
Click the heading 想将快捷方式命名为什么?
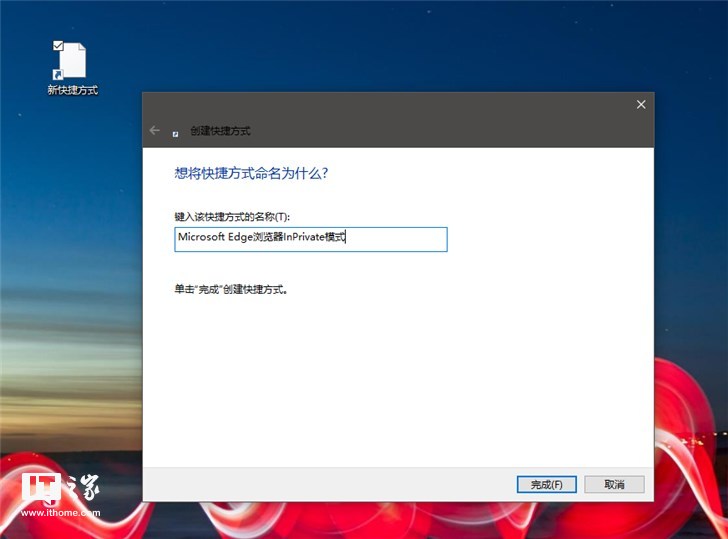251,173
